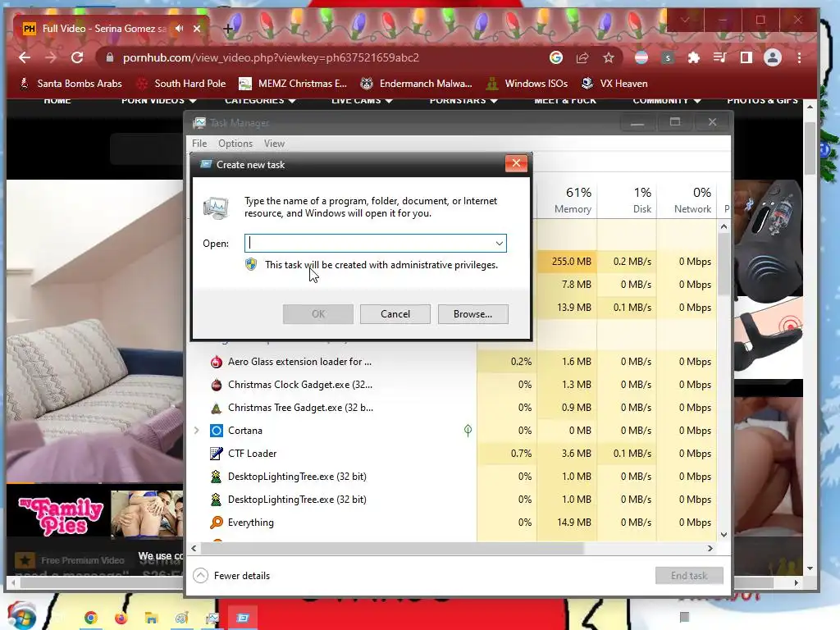Click the Cortana process icon
Screen dimensions: 840x630
tap(216, 431)
